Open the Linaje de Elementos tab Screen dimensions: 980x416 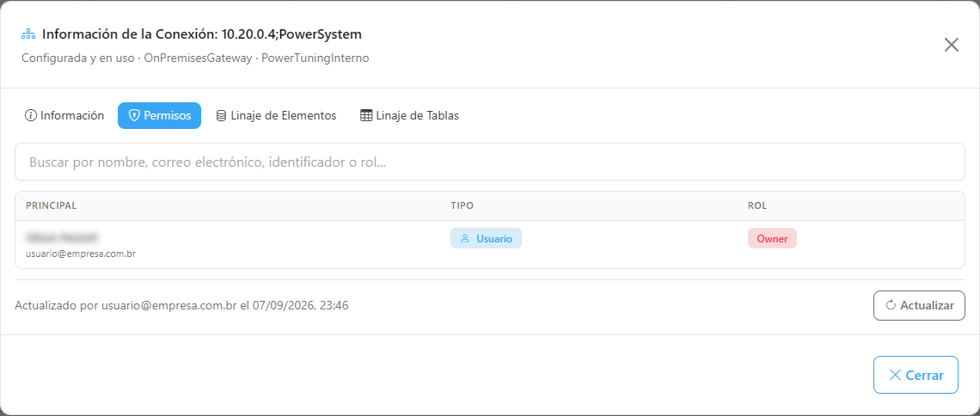pyautogui.click(x=276, y=115)
